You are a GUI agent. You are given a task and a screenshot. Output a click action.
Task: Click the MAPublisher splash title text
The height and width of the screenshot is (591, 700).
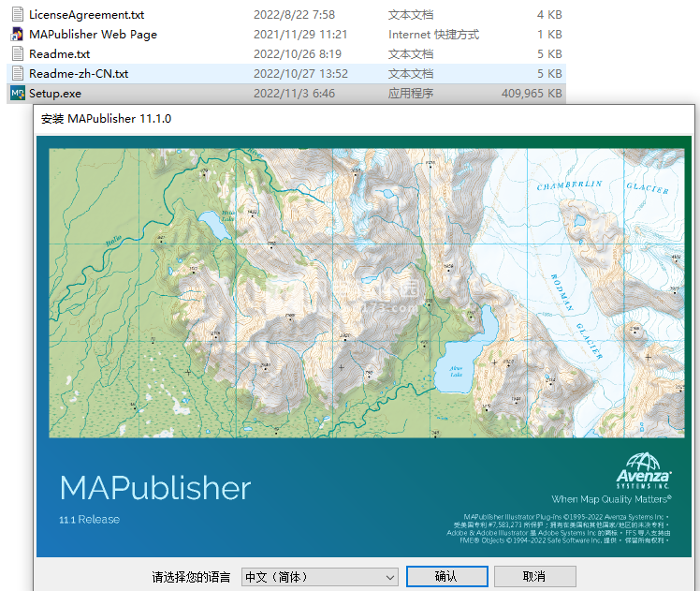click(155, 488)
